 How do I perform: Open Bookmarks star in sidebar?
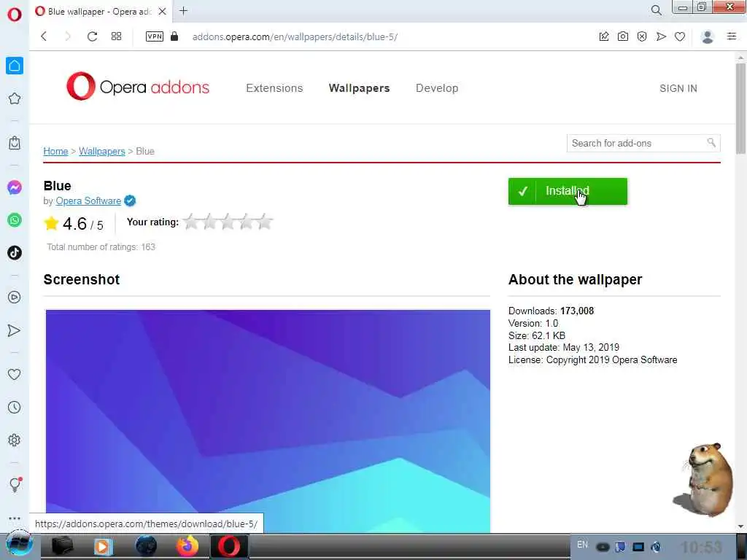(15, 98)
